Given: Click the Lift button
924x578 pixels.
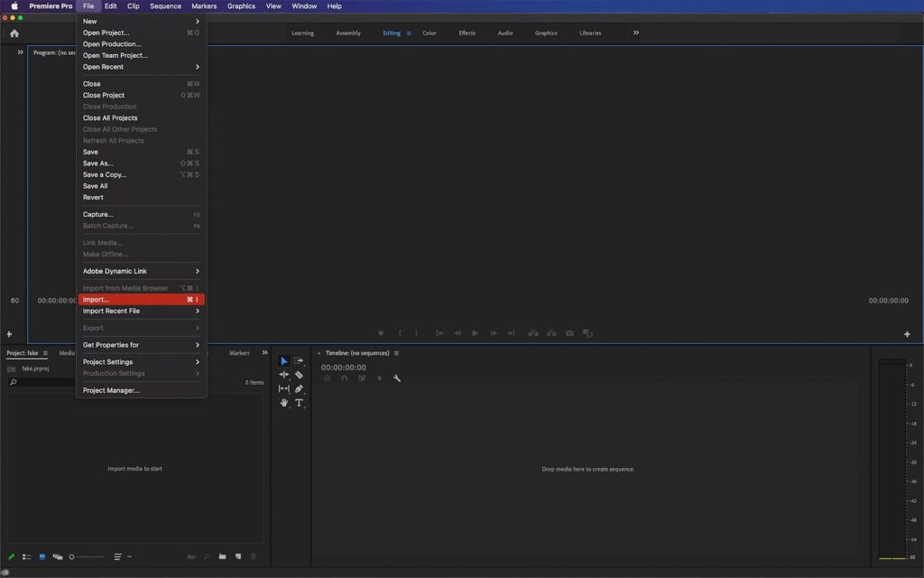Looking at the screenshot, I should [x=533, y=333].
